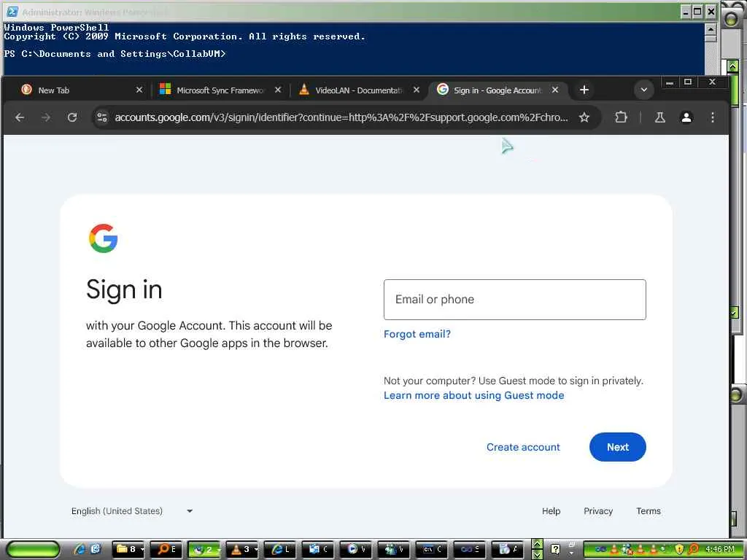This screenshot has height=560, width=747.
Task: Click the security shield tray icon
Action: (x=679, y=550)
